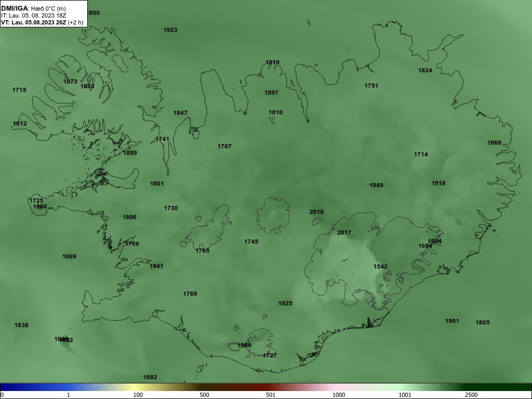This screenshot has height=399, width=532.
Task: Click the 1882 value near the bottom
Action: click(x=150, y=378)
